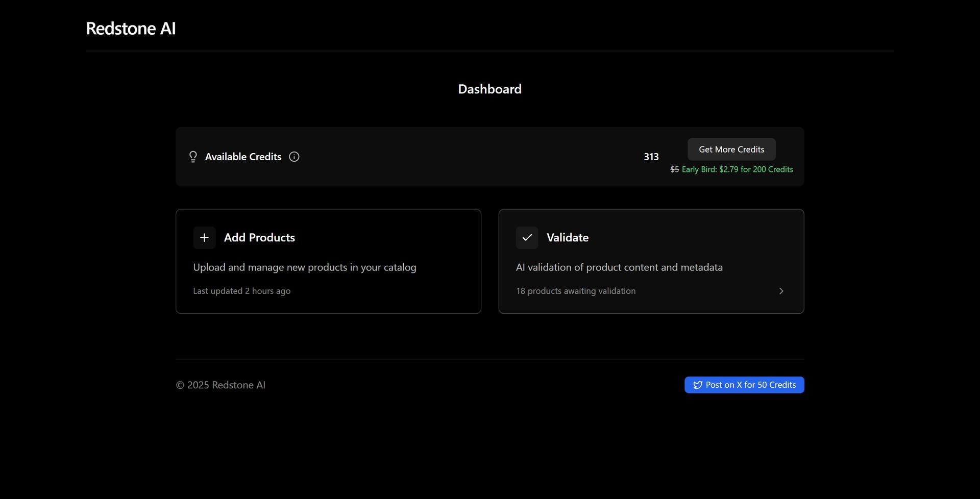Click the bird icon in Post on X button
This screenshot has width=980, height=499.
pos(697,385)
